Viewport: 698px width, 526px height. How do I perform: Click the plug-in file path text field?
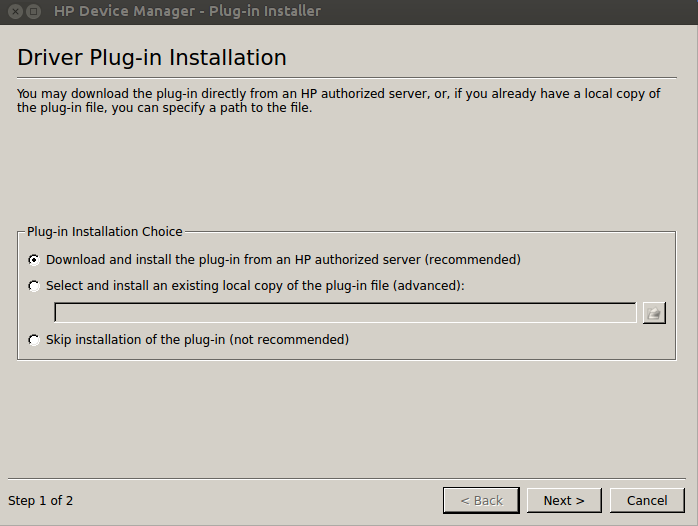click(x=345, y=313)
